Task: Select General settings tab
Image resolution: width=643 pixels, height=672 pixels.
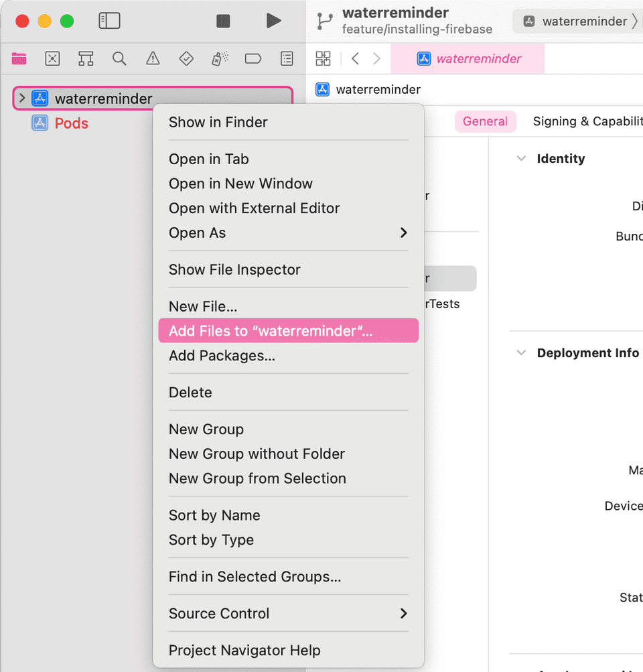Action: pyautogui.click(x=485, y=121)
